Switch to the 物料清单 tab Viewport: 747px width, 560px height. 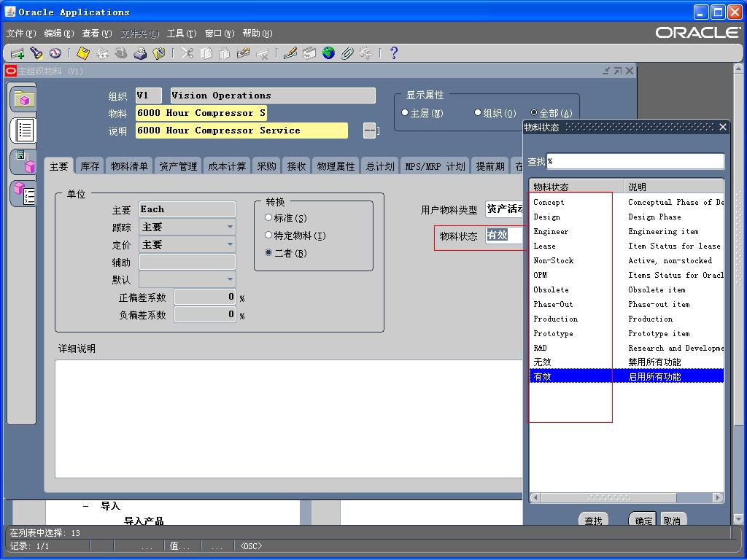click(x=129, y=166)
